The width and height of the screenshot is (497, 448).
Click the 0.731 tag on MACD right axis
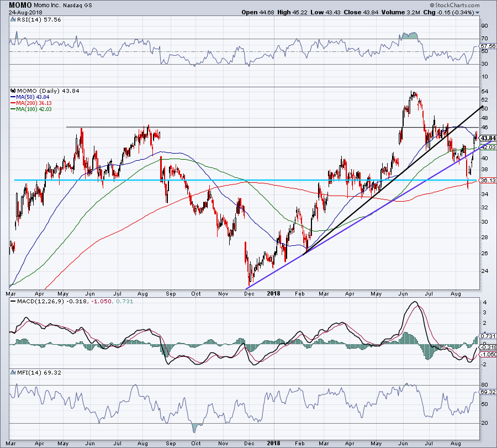tap(489, 336)
